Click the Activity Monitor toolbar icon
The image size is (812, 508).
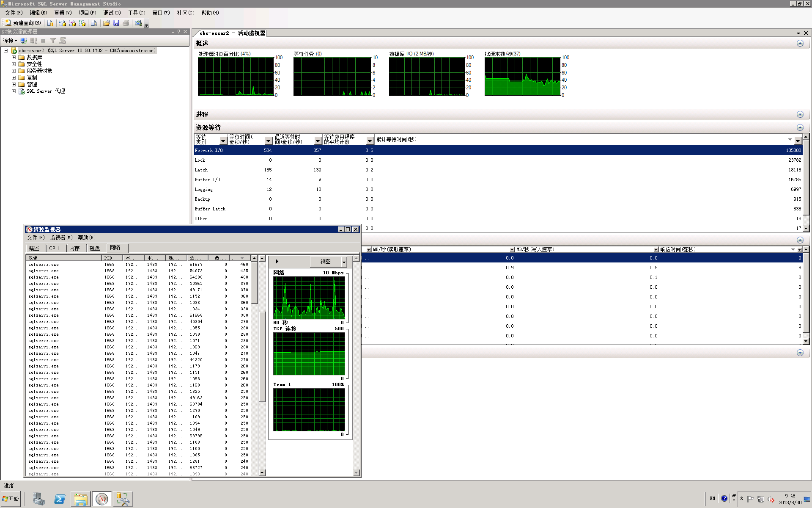click(138, 23)
